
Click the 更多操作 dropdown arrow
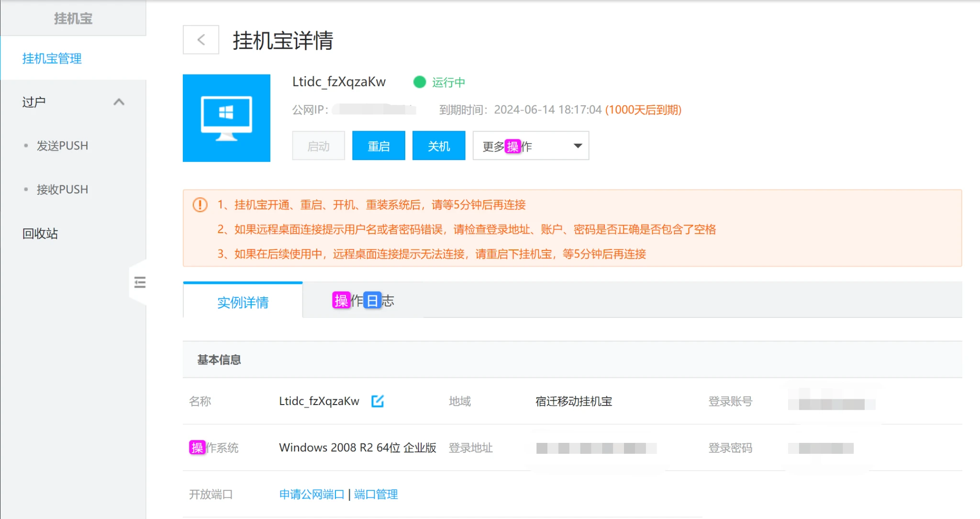578,146
